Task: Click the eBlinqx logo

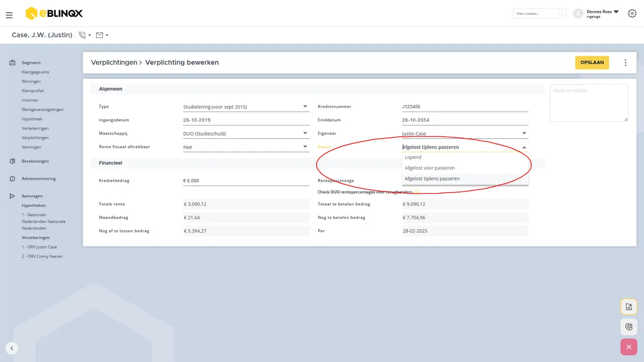Action: (54, 13)
